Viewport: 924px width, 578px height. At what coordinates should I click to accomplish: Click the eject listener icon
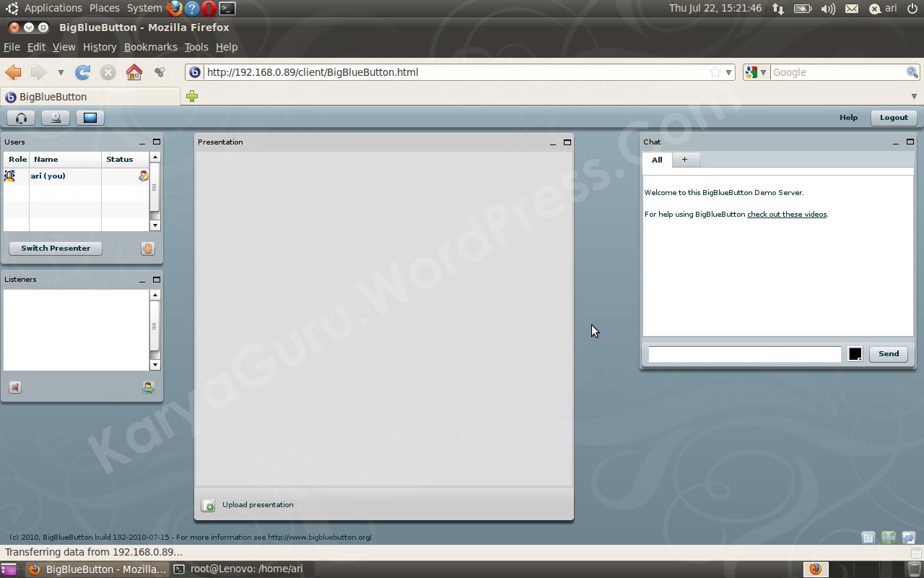148,388
